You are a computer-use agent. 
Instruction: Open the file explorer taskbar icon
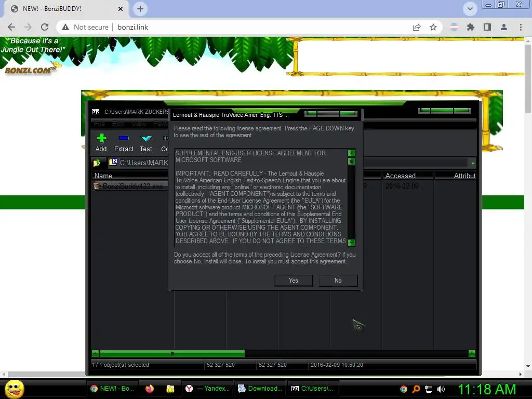point(170,389)
